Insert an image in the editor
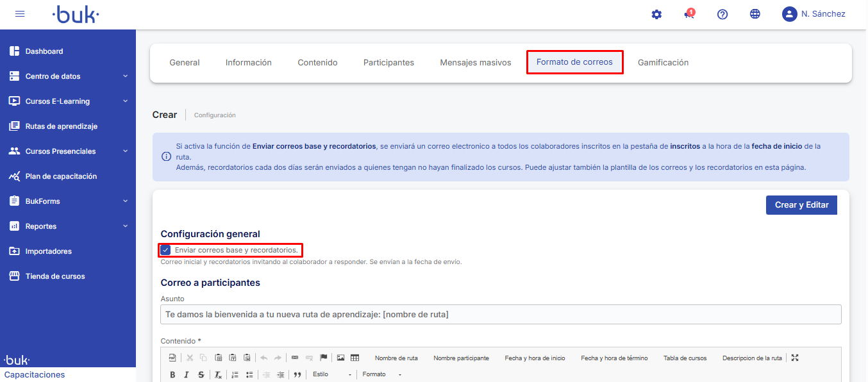 (341, 358)
